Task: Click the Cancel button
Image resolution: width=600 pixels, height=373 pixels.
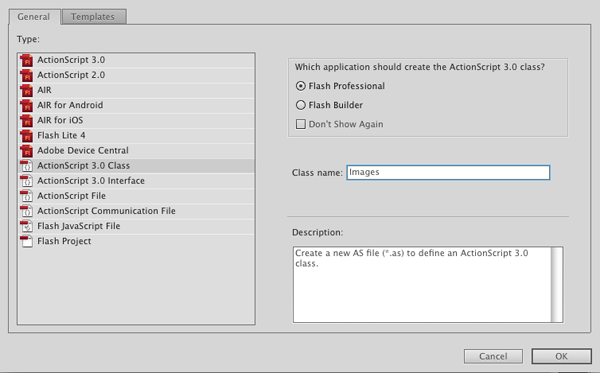Action: tap(493, 356)
